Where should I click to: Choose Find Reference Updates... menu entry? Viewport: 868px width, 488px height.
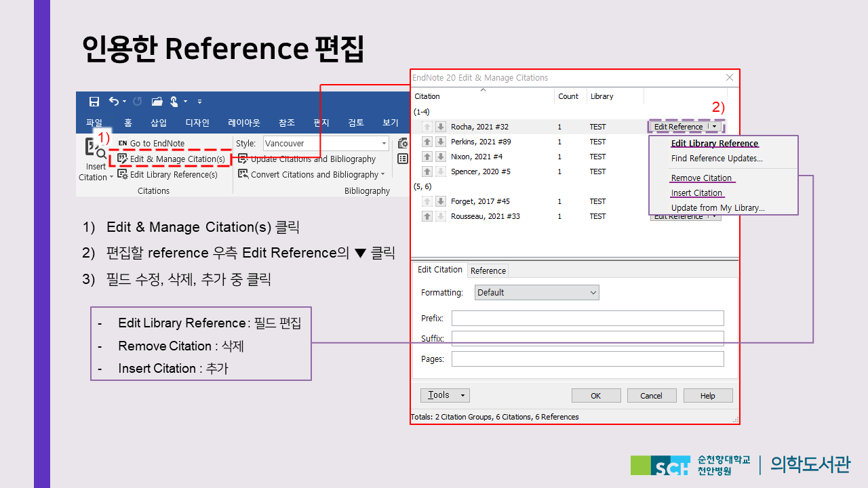coord(717,159)
